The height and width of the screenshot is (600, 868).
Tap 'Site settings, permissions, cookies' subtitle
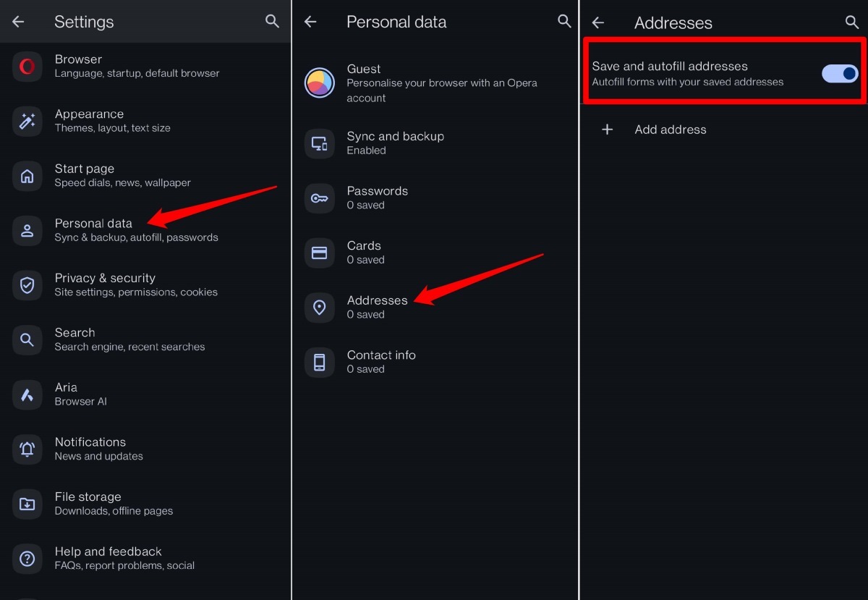coord(136,292)
